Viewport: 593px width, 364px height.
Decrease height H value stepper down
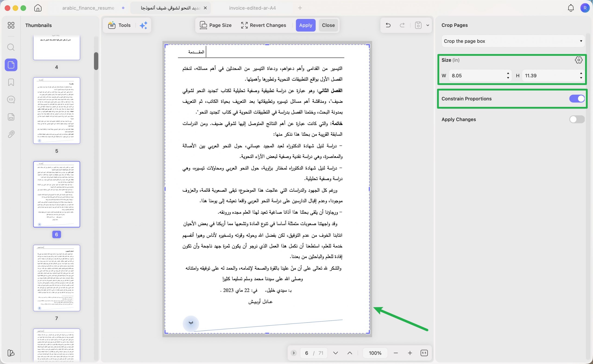[x=581, y=78]
